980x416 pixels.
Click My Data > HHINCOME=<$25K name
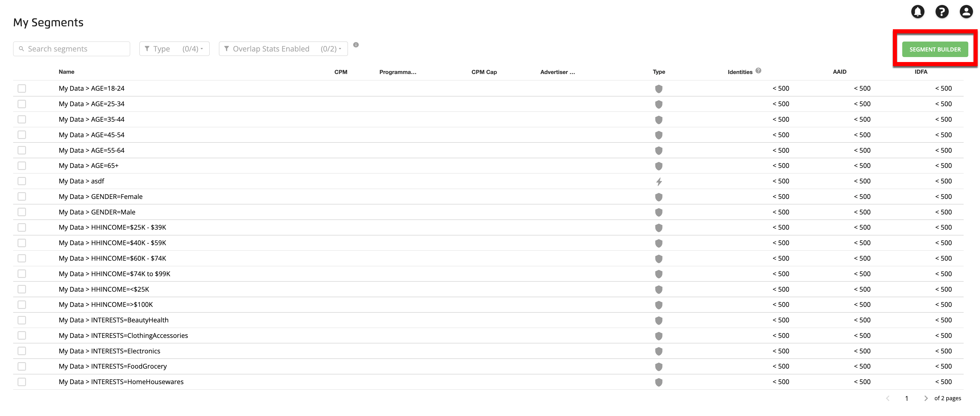[x=104, y=289]
